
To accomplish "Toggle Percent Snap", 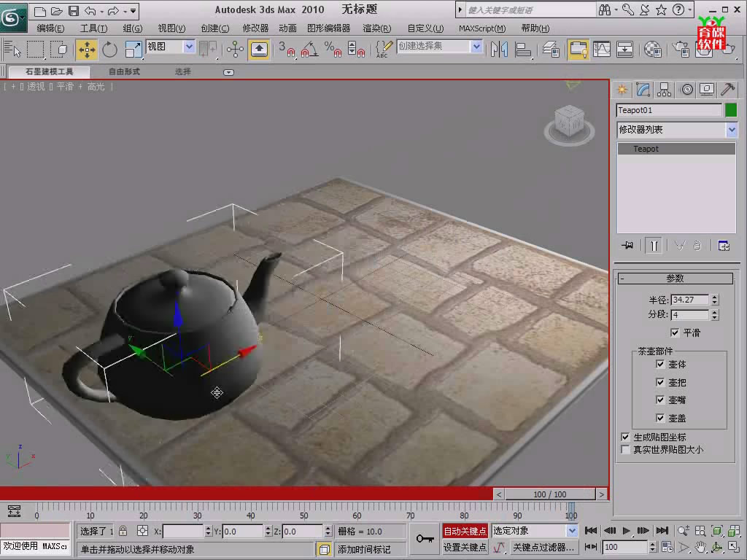I will (x=333, y=50).
